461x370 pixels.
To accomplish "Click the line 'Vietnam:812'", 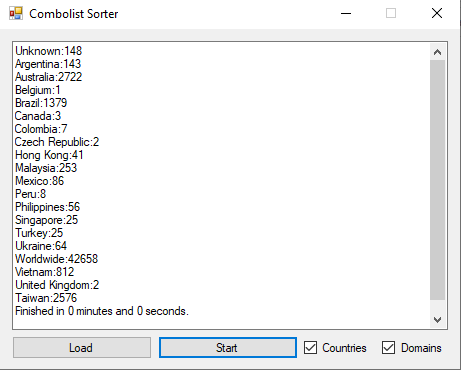I will (45, 272).
